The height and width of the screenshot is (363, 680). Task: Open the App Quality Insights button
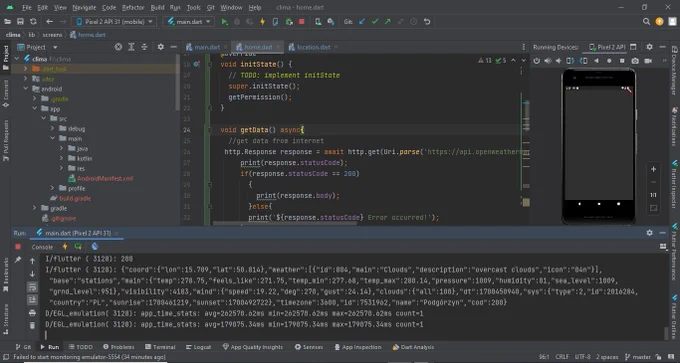(x=252, y=347)
